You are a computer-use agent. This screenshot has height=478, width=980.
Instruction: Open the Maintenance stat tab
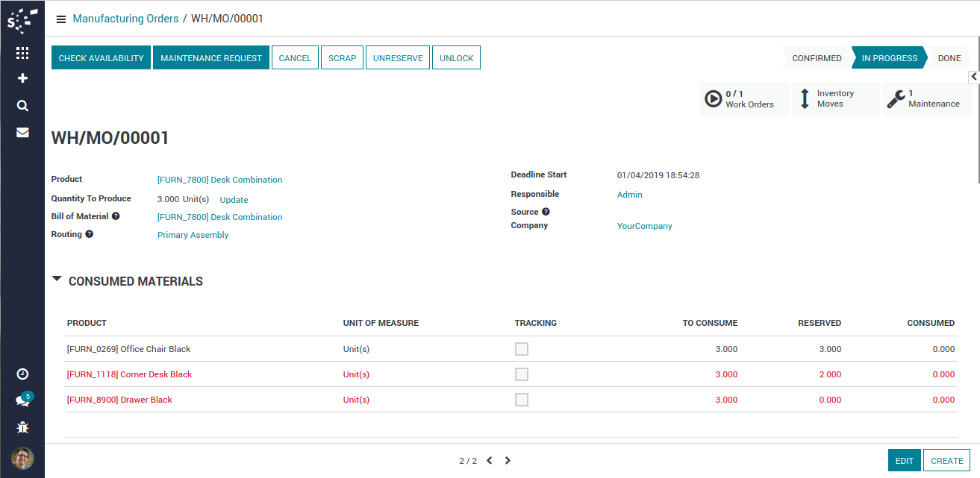tap(927, 99)
